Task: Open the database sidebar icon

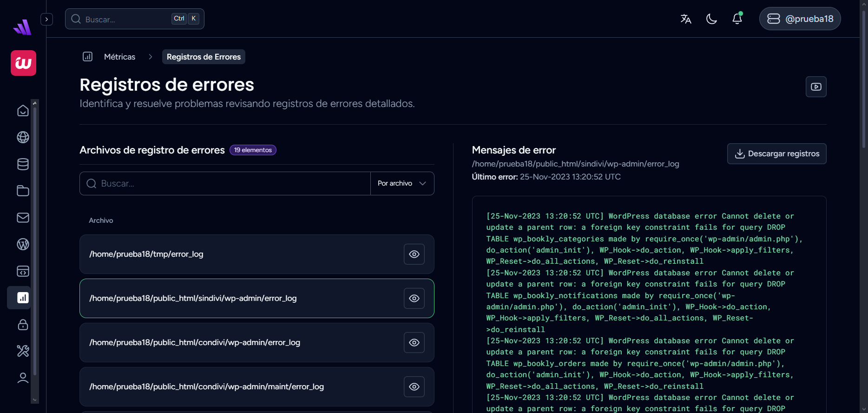Action: [x=23, y=164]
